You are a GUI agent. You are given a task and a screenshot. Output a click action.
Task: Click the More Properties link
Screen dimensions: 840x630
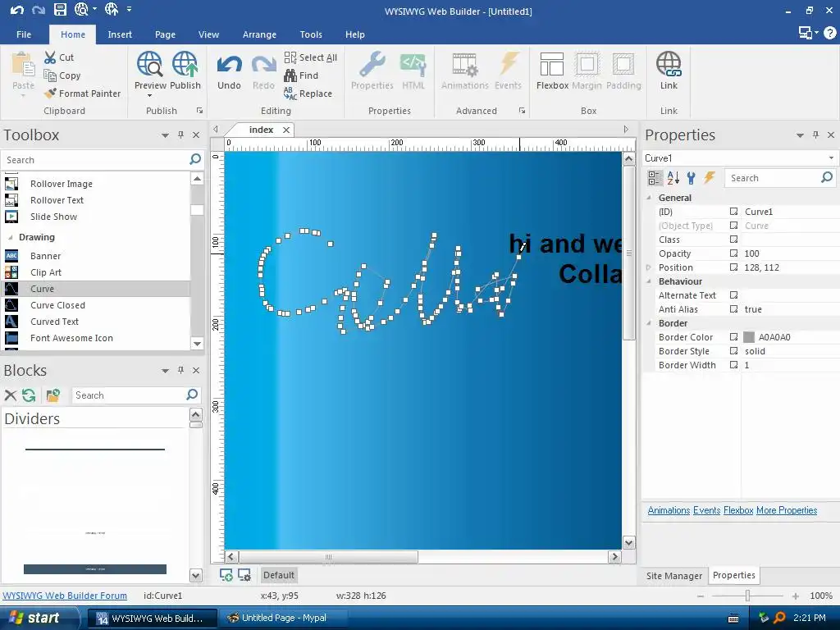[x=787, y=510]
